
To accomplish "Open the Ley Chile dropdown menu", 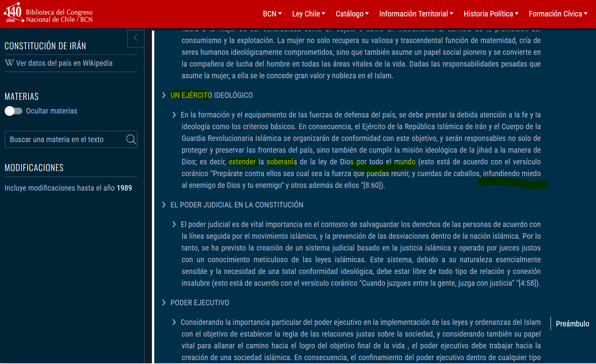I will (x=309, y=14).
